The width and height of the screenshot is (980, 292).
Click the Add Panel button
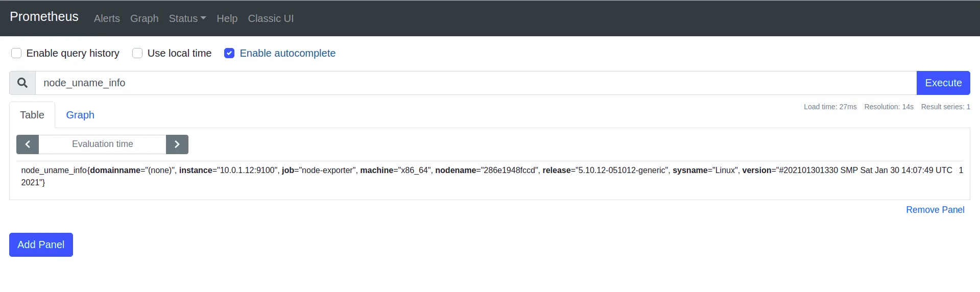[x=41, y=245]
